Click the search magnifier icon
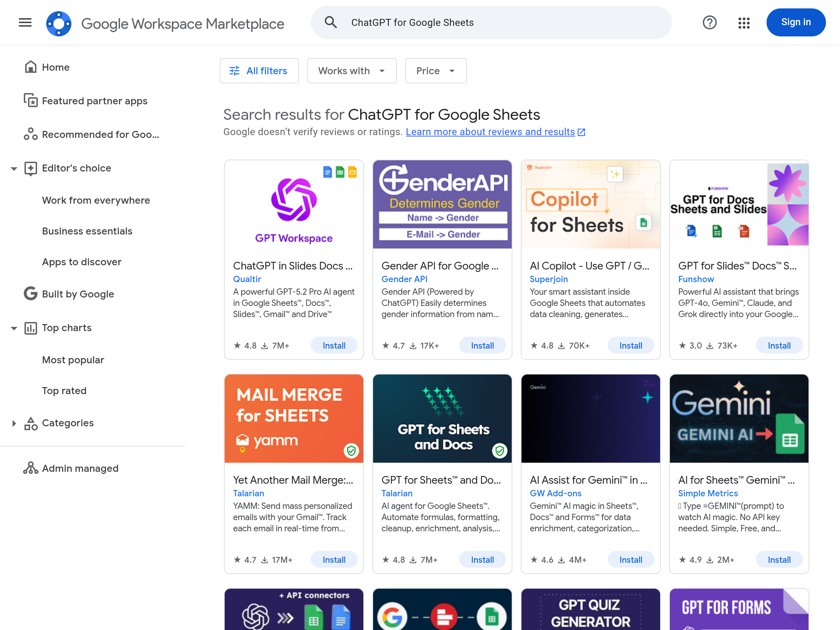This screenshot has width=840, height=630. 330,23
